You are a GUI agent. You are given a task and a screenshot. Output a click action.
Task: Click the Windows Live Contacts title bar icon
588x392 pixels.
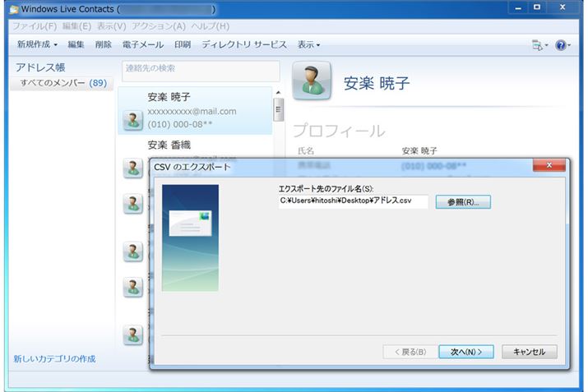[14, 9]
